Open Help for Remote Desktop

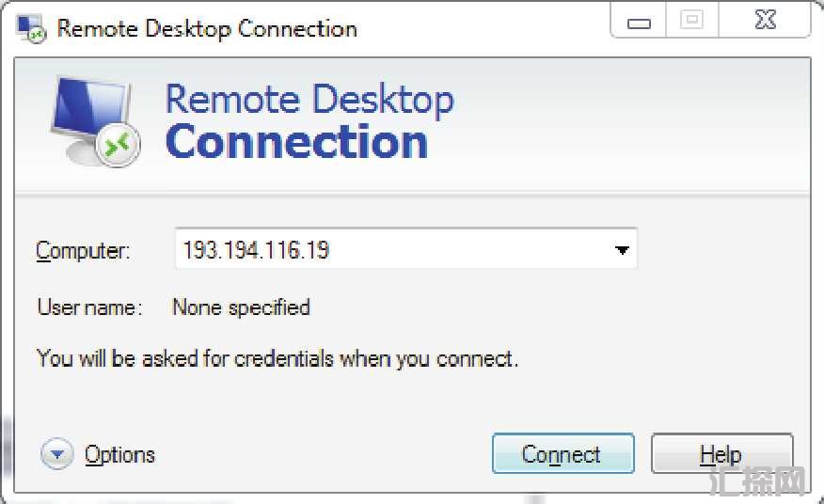(721, 455)
